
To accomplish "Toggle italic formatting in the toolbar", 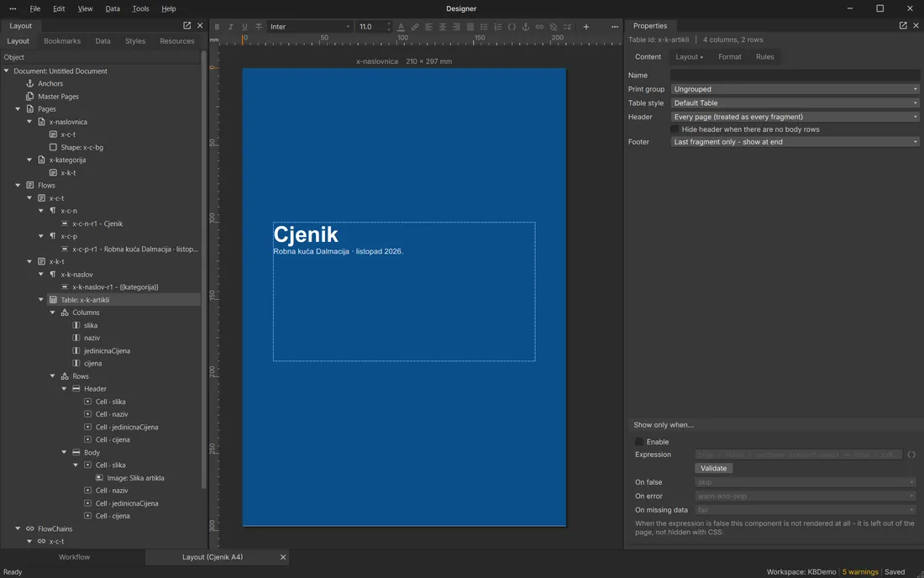I will (x=230, y=27).
